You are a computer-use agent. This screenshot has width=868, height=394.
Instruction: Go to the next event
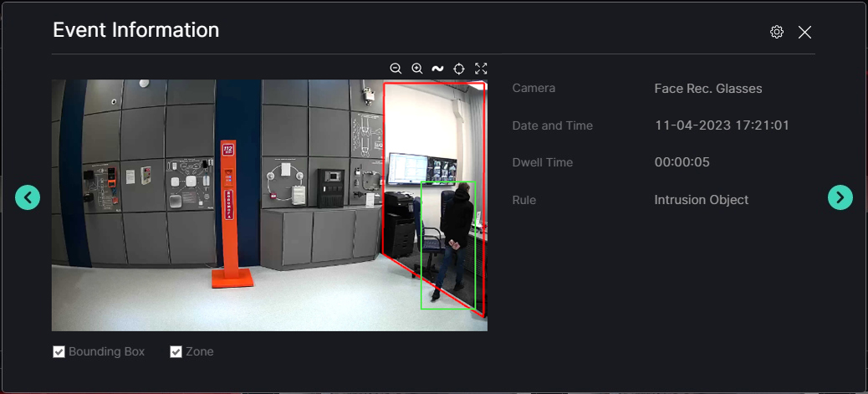coord(840,197)
